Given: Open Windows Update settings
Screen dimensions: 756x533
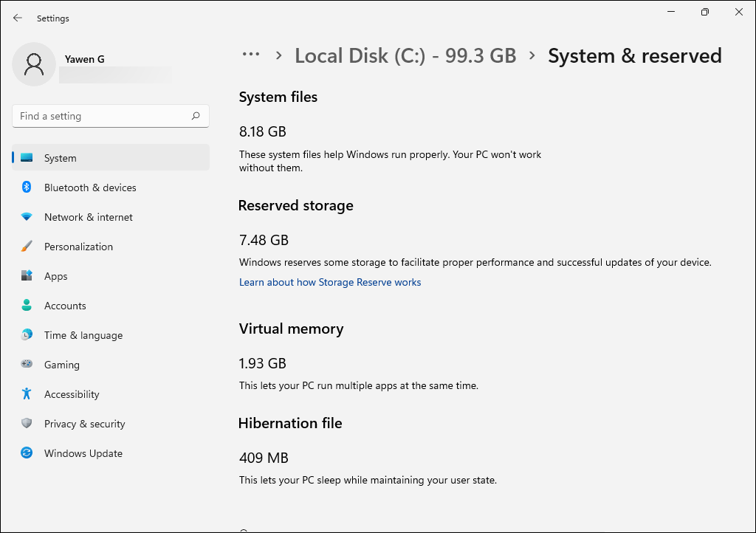Looking at the screenshot, I should (111, 453).
